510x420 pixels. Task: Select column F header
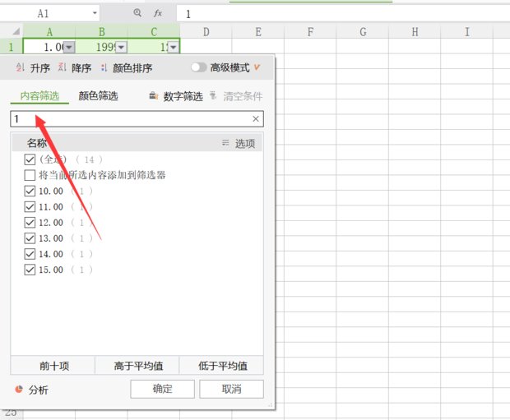click(x=310, y=32)
